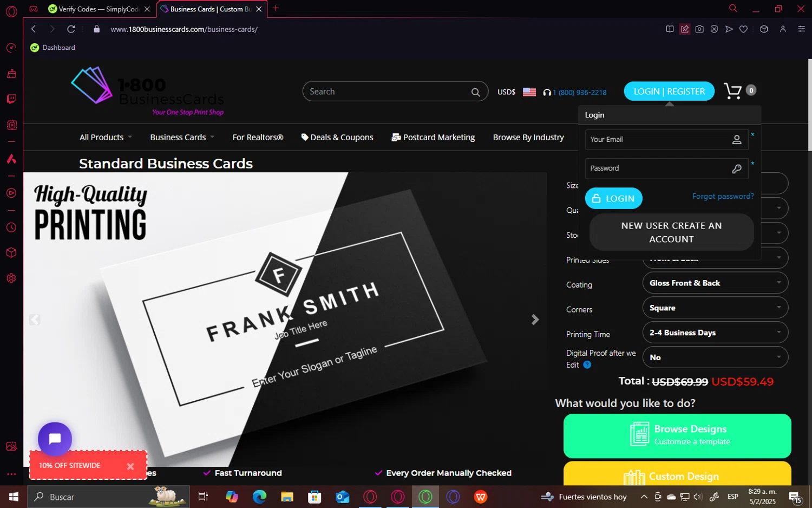This screenshot has width=812, height=508.
Task: Click NEW USER CREATE AN ACCOUNT button
Action: point(671,232)
